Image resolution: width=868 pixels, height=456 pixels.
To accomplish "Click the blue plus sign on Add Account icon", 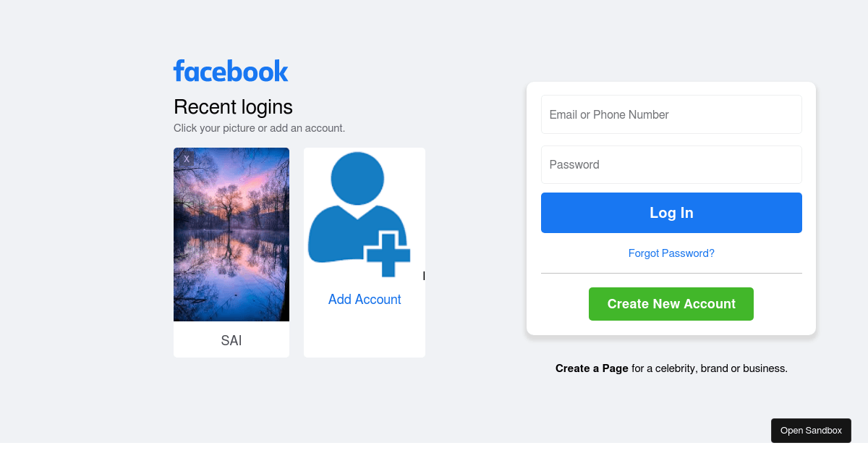I will point(388,253).
